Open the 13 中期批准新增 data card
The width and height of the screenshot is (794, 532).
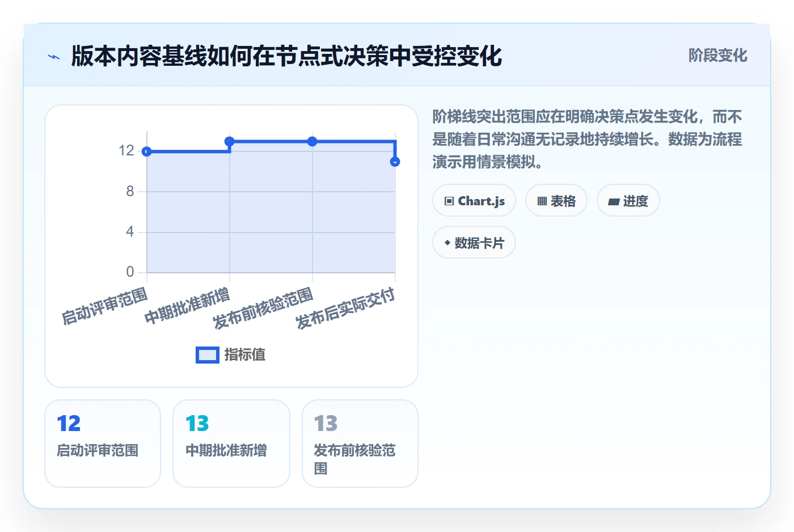point(231,444)
